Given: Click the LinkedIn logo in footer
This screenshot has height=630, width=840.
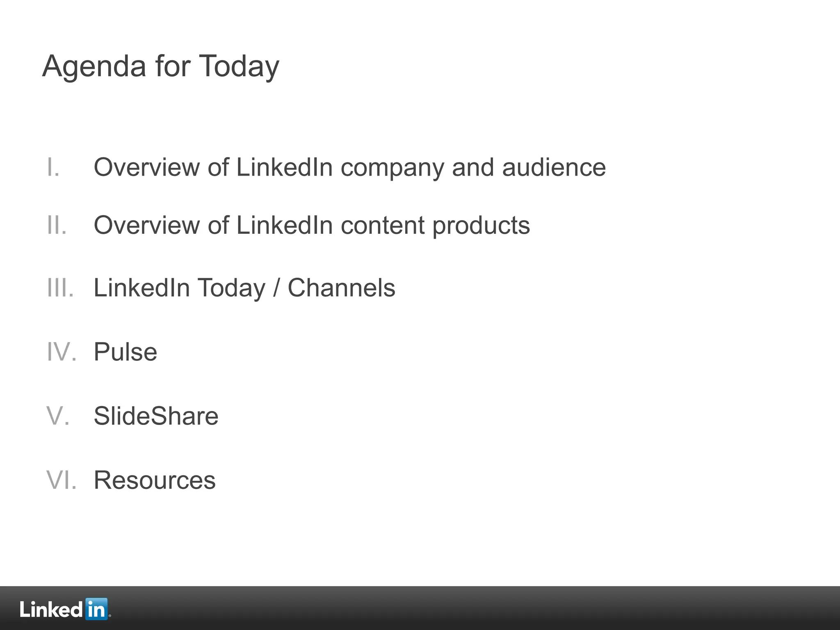Looking at the screenshot, I should [x=65, y=609].
